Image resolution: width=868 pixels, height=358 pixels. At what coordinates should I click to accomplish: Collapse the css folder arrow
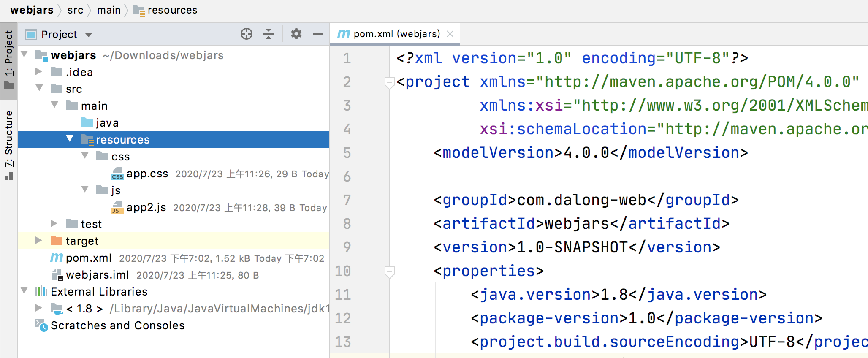point(85,155)
